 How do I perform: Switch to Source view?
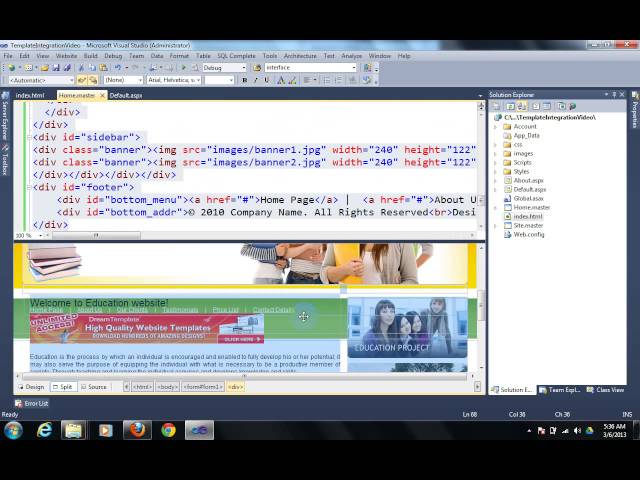click(94, 387)
